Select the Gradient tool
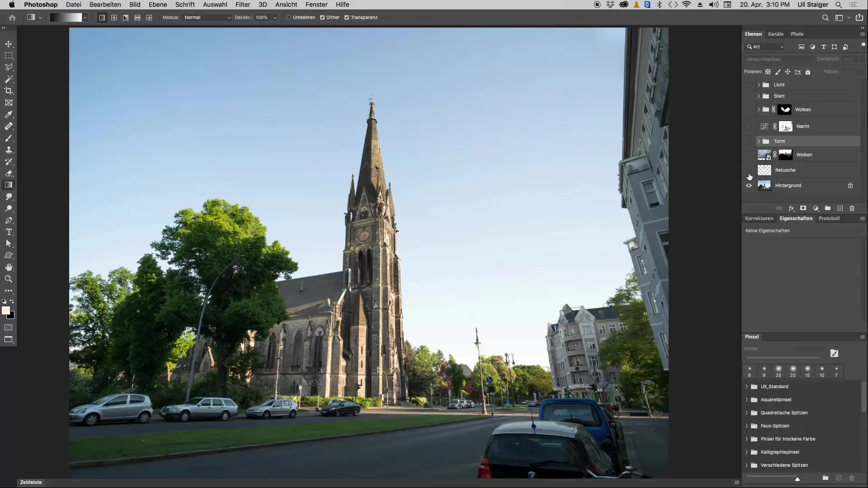Screen dimensions: 868x488 coord(9,185)
